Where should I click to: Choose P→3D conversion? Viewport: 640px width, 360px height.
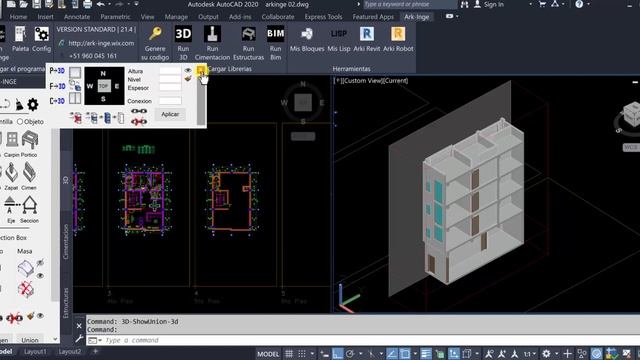click(x=57, y=71)
